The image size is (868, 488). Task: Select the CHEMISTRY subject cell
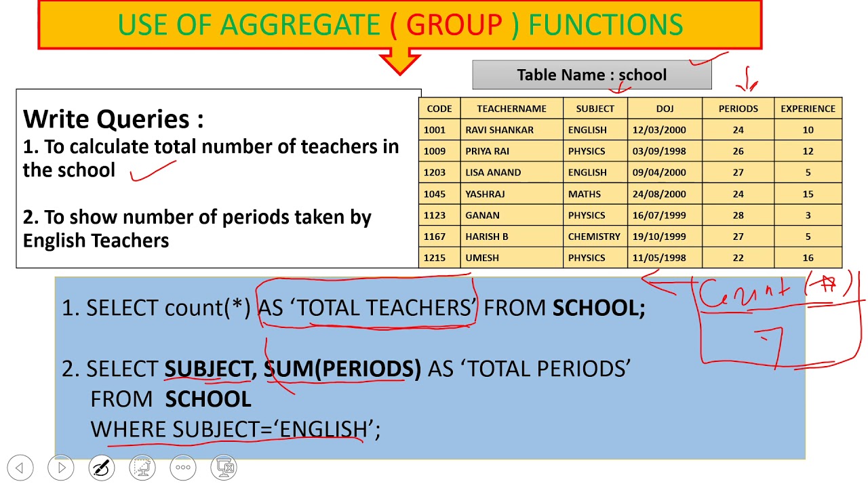(x=594, y=237)
